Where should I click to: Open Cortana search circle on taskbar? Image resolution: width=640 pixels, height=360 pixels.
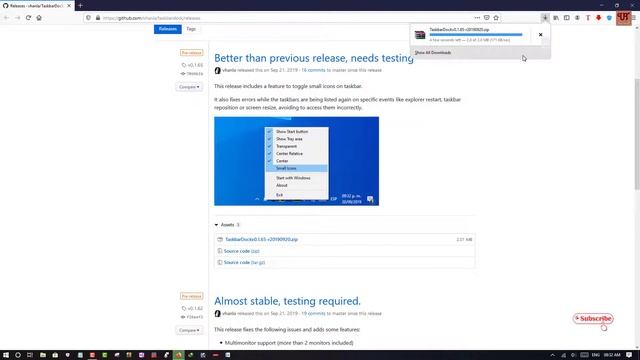tap(18, 355)
